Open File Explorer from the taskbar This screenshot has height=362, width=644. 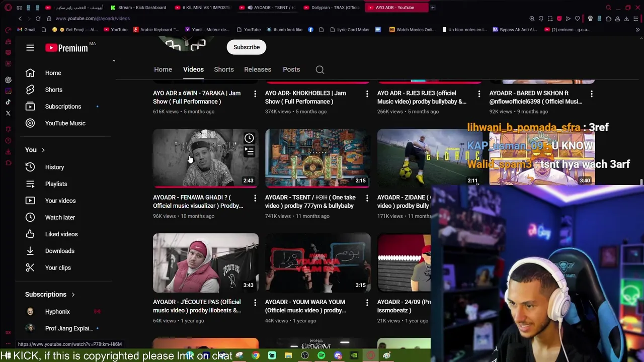[288, 356]
